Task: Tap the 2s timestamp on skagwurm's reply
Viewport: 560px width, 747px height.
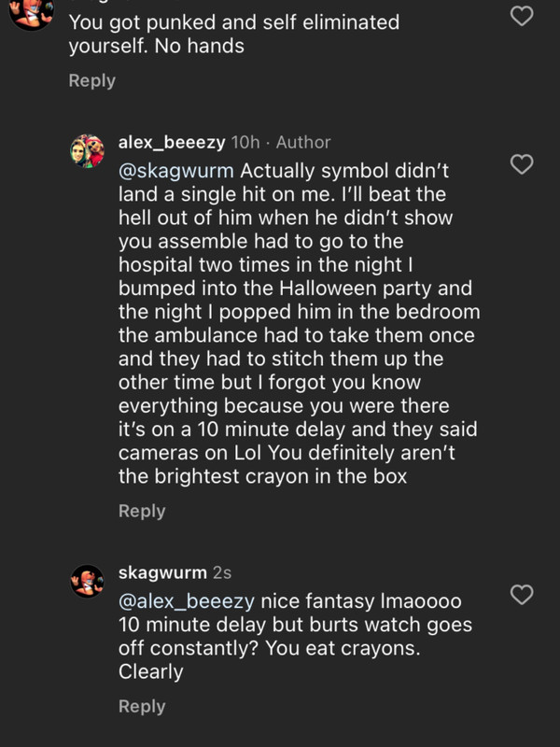Action: coord(222,572)
